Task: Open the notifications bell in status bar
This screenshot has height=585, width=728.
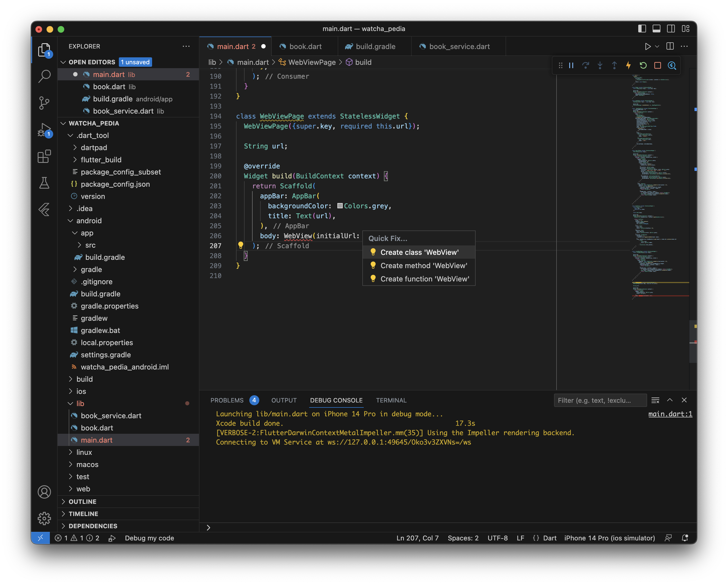Action: tap(685, 538)
